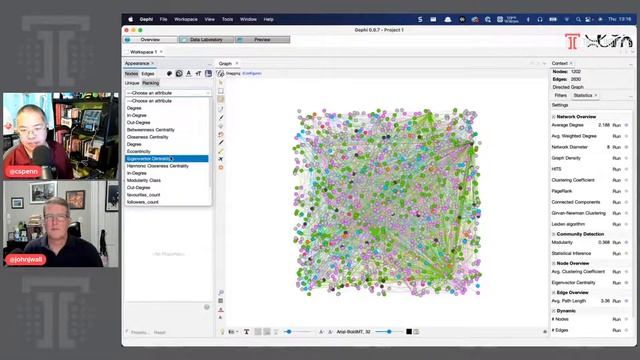The width and height of the screenshot is (640, 360).
Task: Toggle the second gray edge-color button in bottom toolbar
Action: (x=267, y=332)
